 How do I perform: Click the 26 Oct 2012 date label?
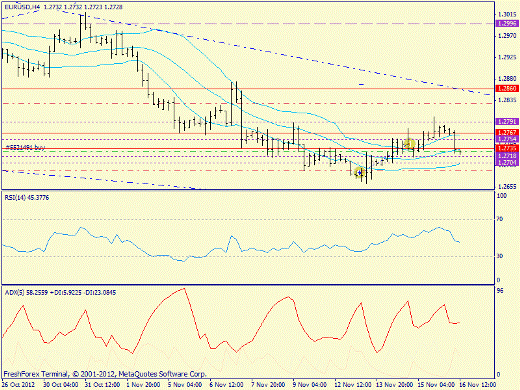[x=18, y=384]
